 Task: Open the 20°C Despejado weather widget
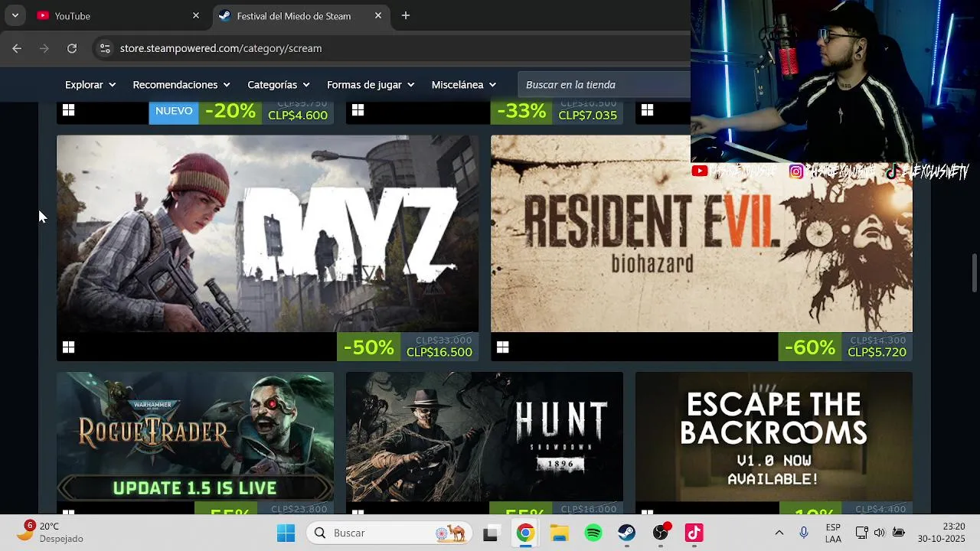click(x=51, y=533)
